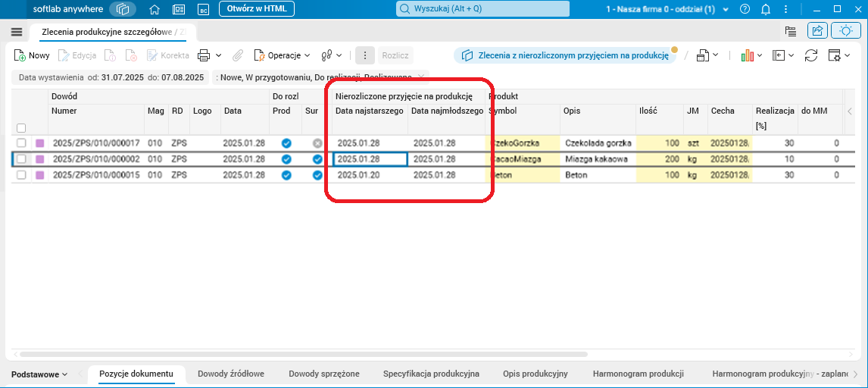Image resolution: width=868 pixels, height=388 pixels.
Task: Open the header three-dot more menu
Action: 785,9
